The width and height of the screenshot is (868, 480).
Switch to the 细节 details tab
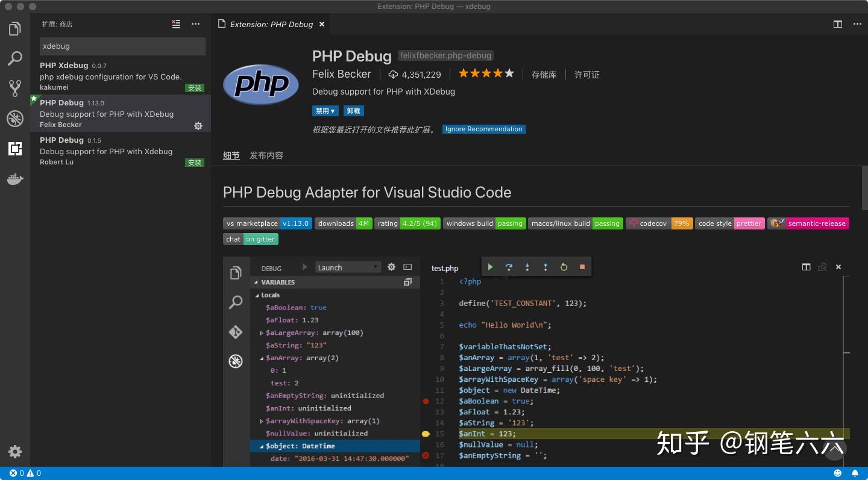tap(231, 155)
